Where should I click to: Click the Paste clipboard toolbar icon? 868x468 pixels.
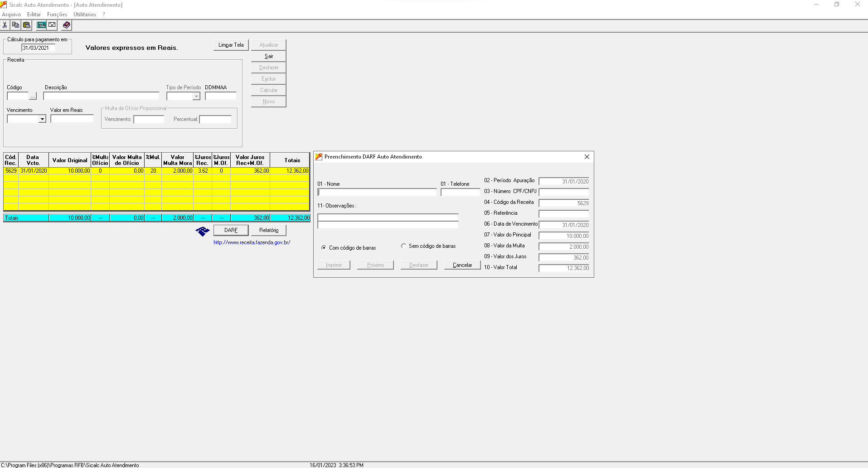[27, 25]
